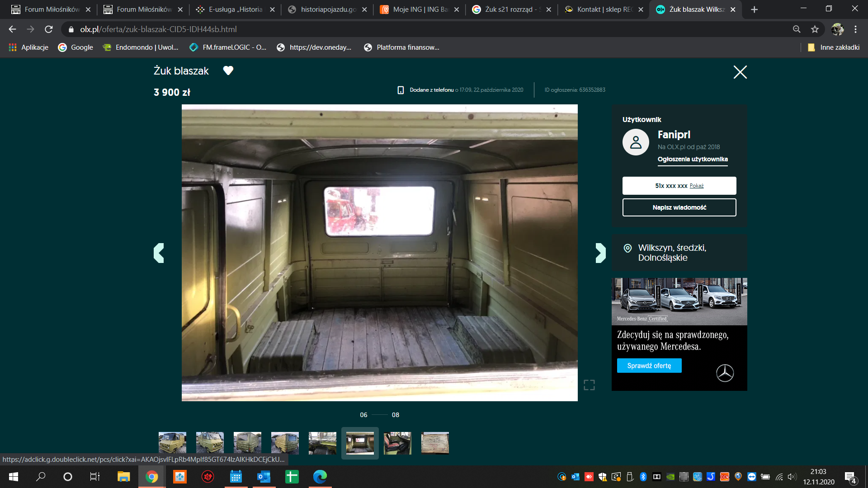The image size is (868, 488).
Task: Click Sprawdź ofertę in the Mercedes ad
Action: pyautogui.click(x=649, y=366)
